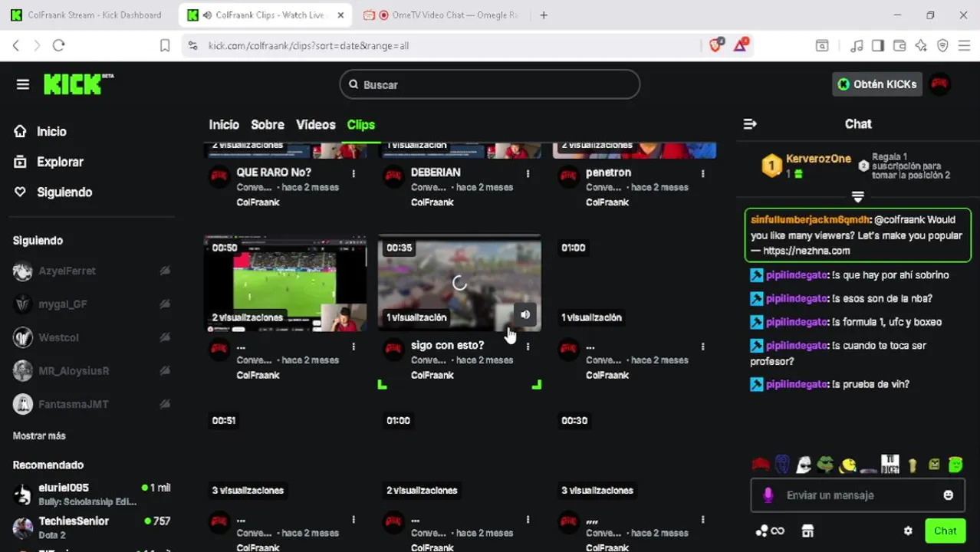
Task: Go back to the previous page
Action: pos(15,46)
